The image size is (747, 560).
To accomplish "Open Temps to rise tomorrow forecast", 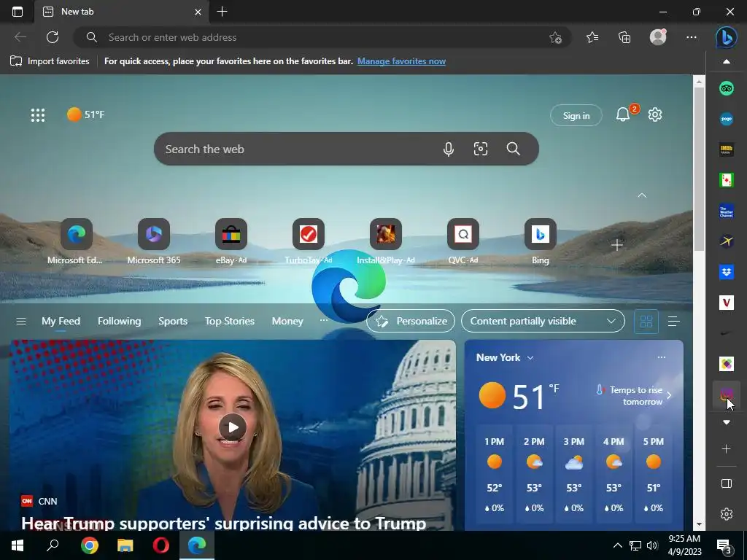I will pos(634,395).
